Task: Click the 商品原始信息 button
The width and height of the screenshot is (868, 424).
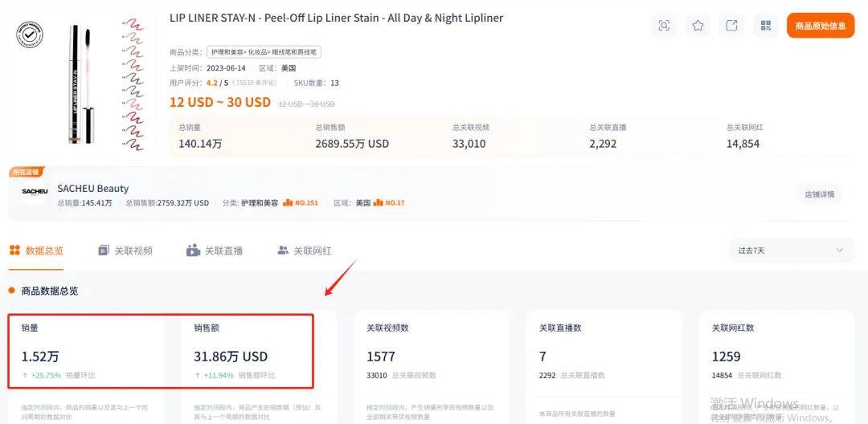Action: [820, 26]
